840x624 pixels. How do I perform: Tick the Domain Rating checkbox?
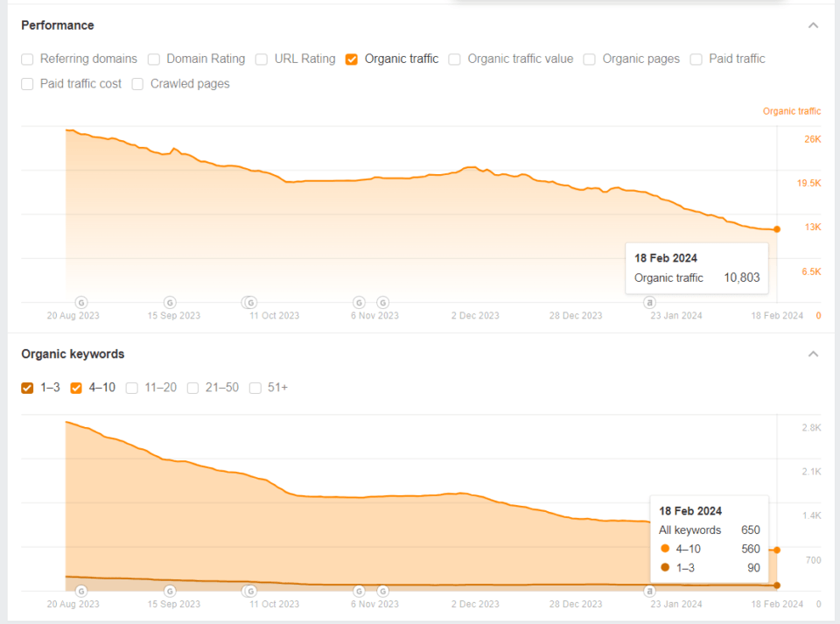tap(154, 59)
